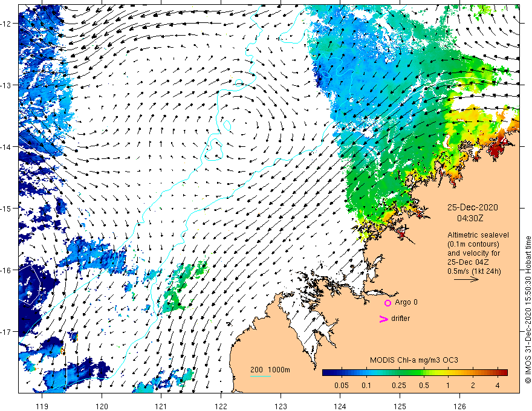The image size is (532, 411).
Task: Click the dark red end of colorbar
Action: click(x=504, y=372)
